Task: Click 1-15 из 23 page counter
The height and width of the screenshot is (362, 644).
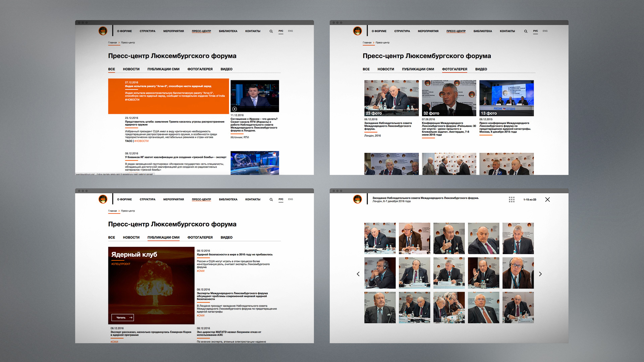Action: coord(530,199)
